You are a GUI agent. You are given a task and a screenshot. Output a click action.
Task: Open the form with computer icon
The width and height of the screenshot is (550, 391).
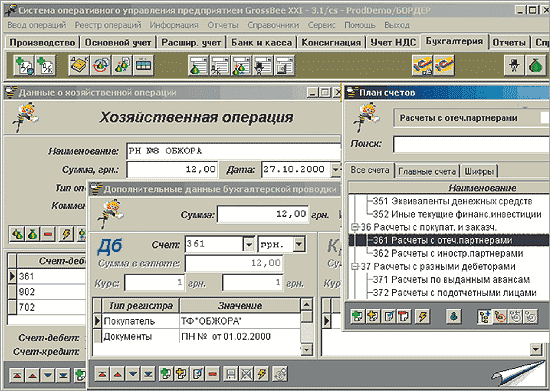(x=284, y=65)
